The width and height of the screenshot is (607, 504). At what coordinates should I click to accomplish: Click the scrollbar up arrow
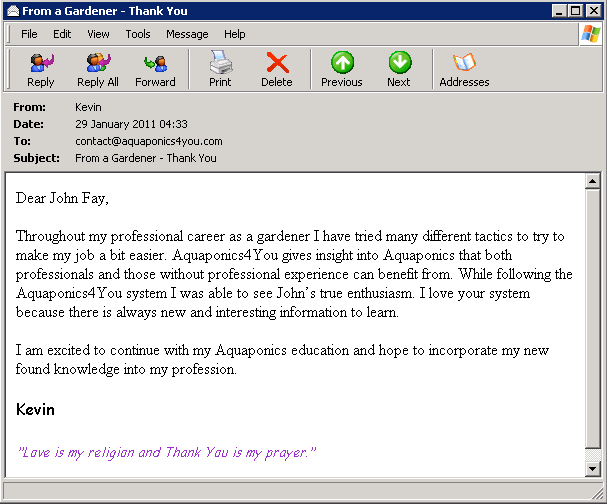point(592,182)
